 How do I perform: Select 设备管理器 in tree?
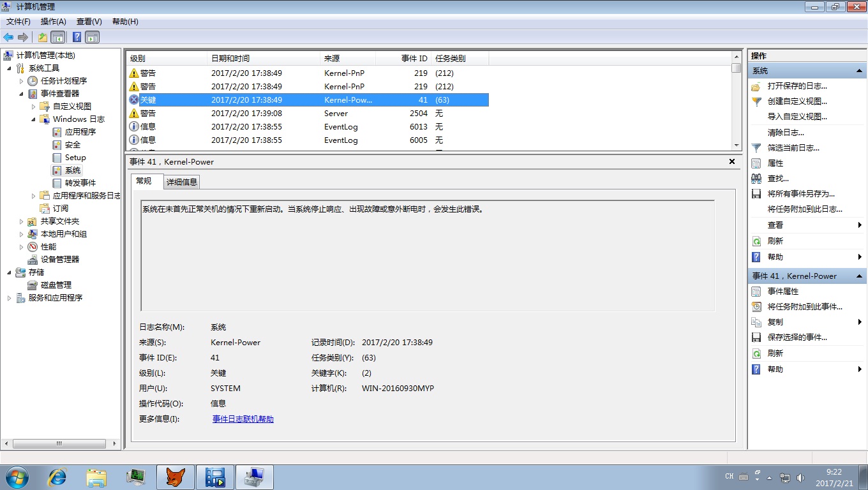[x=60, y=260]
